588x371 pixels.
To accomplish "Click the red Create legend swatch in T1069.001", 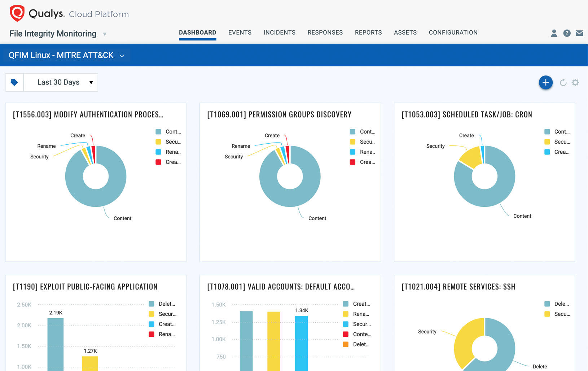I will pyautogui.click(x=352, y=162).
